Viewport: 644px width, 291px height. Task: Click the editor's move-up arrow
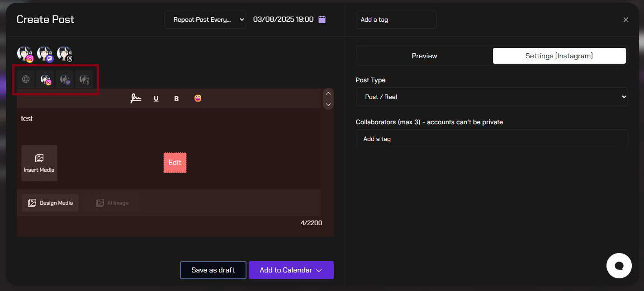[x=329, y=94]
